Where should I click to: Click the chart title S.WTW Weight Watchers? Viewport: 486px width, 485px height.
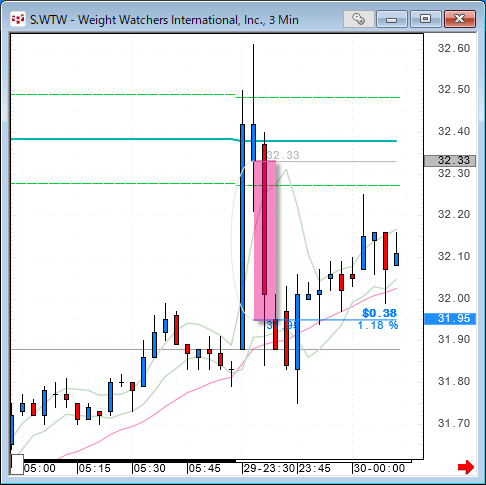[164, 20]
